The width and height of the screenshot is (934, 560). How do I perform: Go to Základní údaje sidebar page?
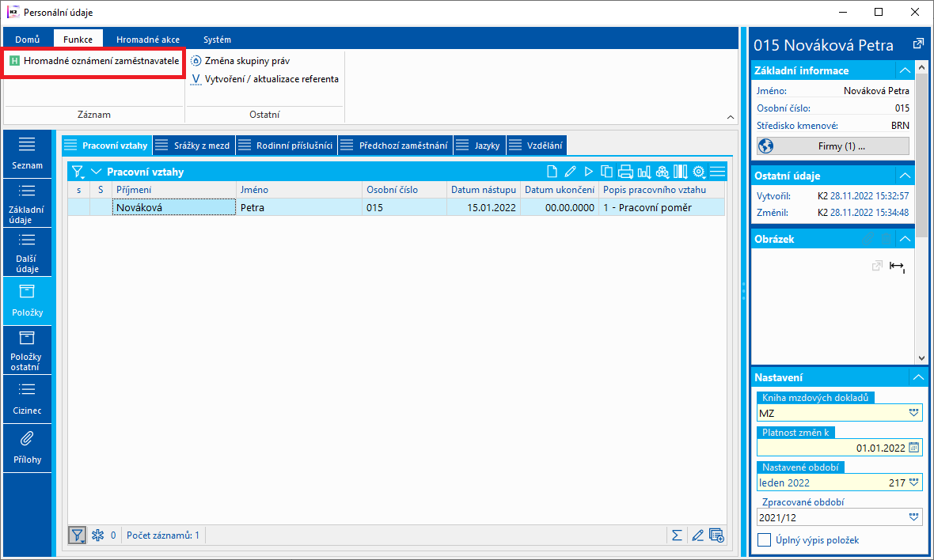28,202
